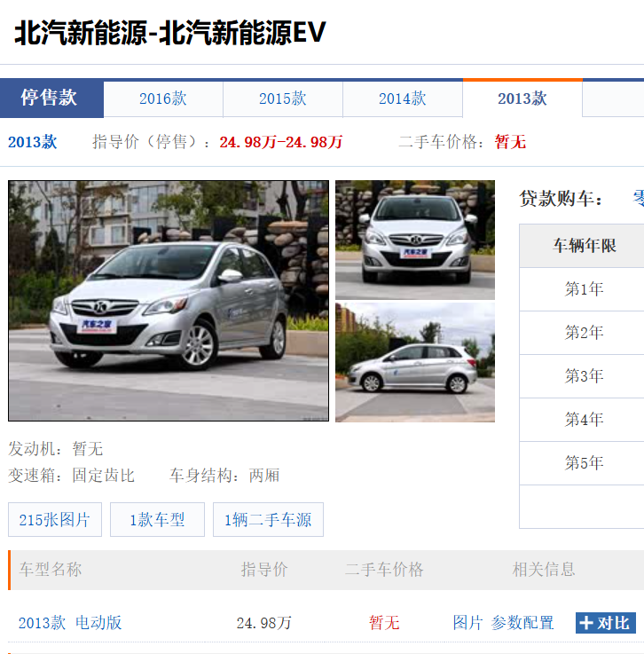Click the 1款车型 button
The height and width of the screenshot is (654, 644).
click(x=157, y=520)
